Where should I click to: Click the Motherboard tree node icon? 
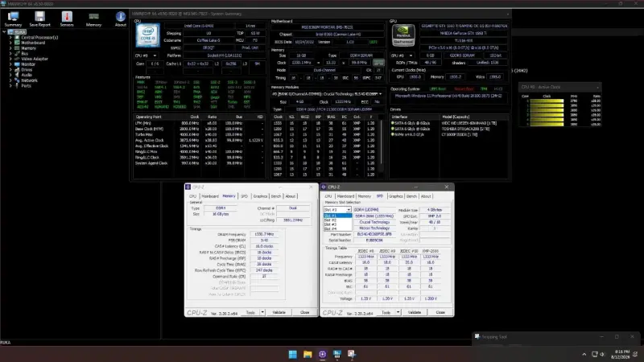click(x=17, y=43)
